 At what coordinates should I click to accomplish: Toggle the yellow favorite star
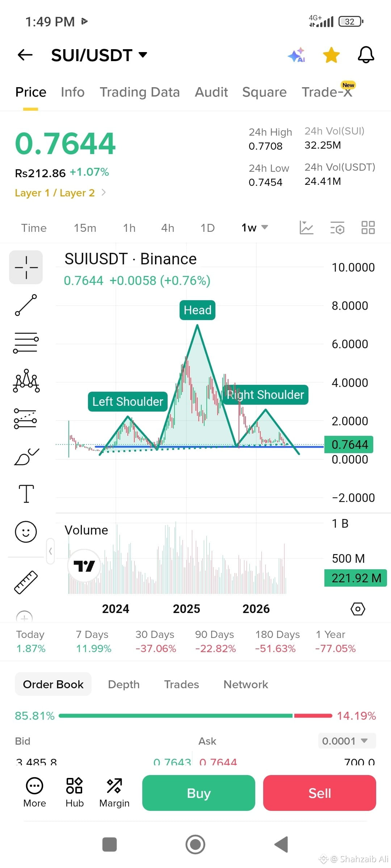(x=331, y=55)
